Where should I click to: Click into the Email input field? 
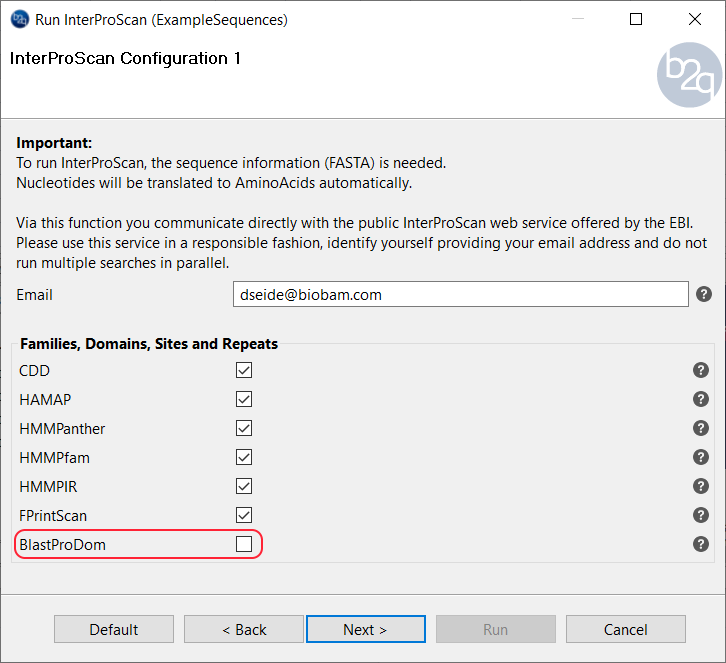pos(460,294)
